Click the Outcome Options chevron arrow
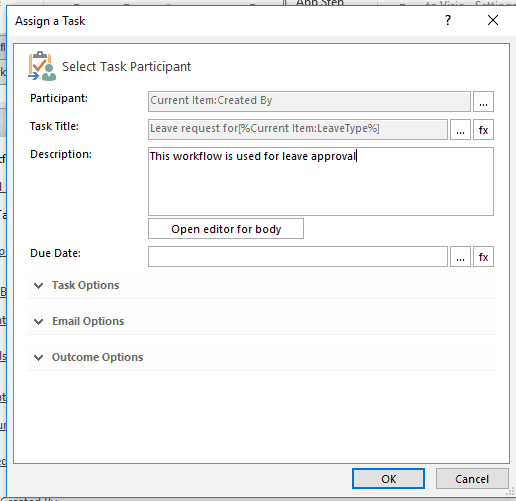Screen dimensions: 516x501 click(x=39, y=358)
